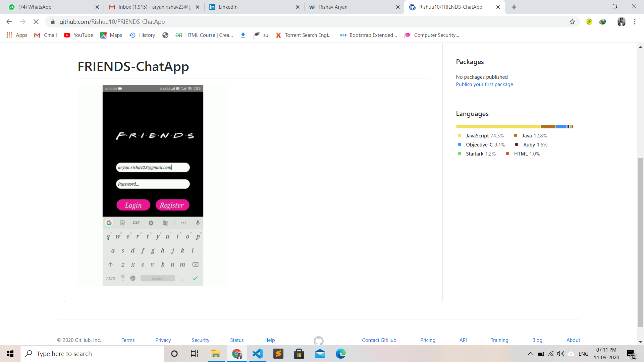
Task: Open the Windows Start menu
Action: [10, 354]
